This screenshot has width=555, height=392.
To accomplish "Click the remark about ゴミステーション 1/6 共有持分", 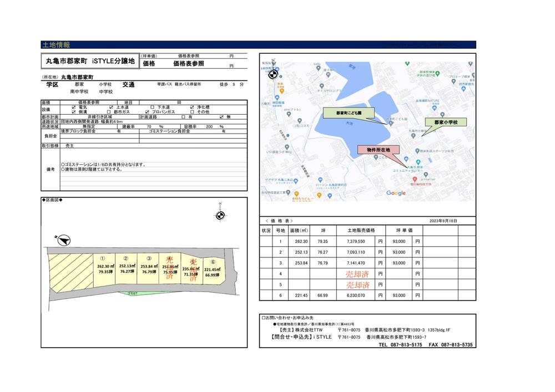I will pyautogui.click(x=103, y=165).
